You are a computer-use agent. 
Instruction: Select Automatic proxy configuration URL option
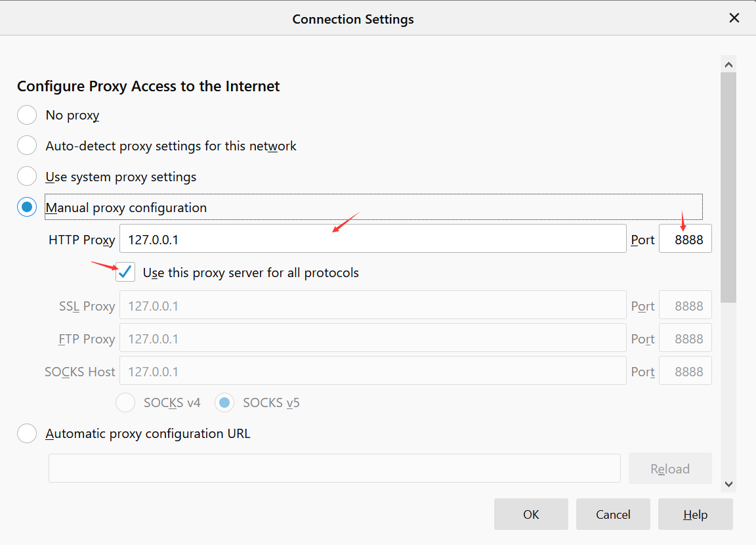[27, 433]
